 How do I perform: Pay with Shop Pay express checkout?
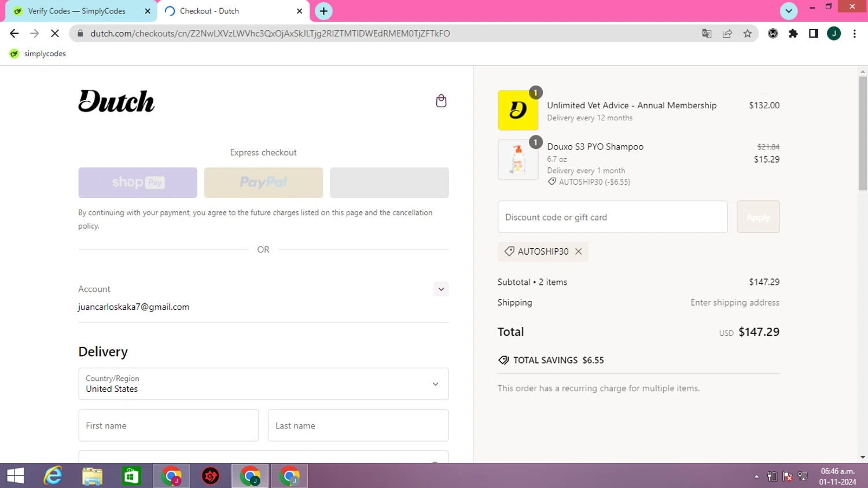[138, 183]
